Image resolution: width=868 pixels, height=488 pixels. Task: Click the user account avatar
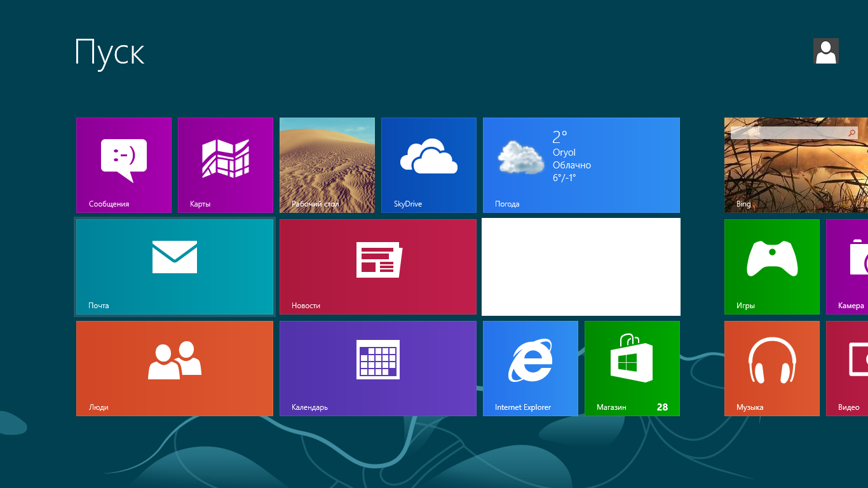[826, 51]
